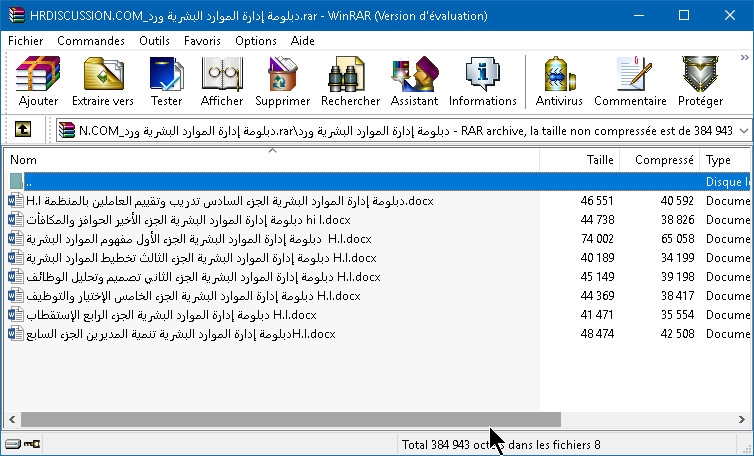
Task: Click the 65 058 compressed value
Action: 677,239
